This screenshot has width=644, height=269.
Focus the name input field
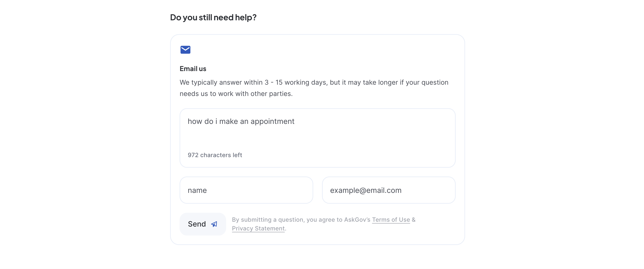246,190
